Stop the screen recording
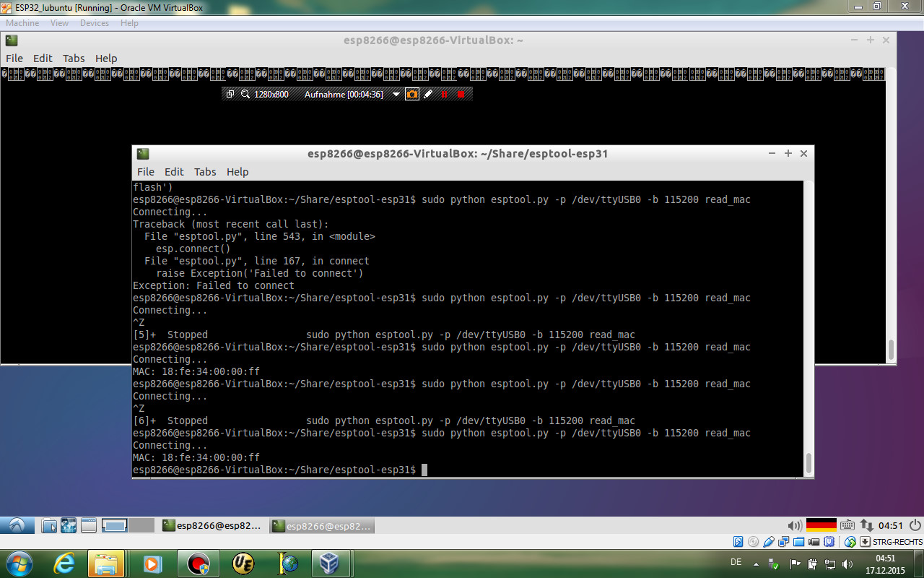Screen dimensions: 924x578 pos(461,94)
